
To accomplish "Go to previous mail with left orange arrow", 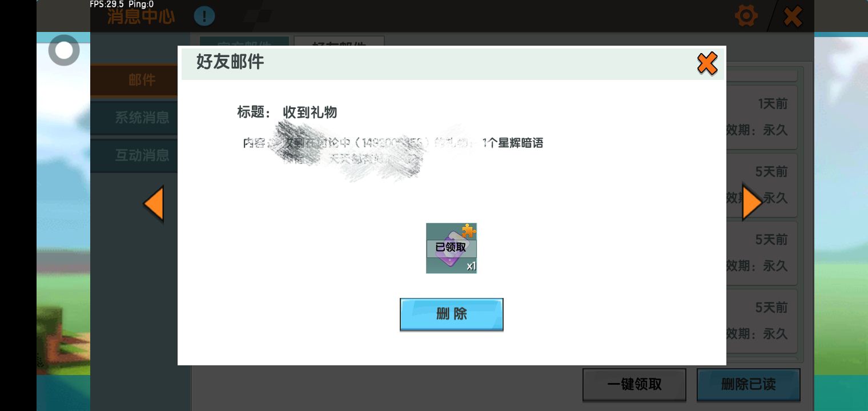I will [x=154, y=204].
